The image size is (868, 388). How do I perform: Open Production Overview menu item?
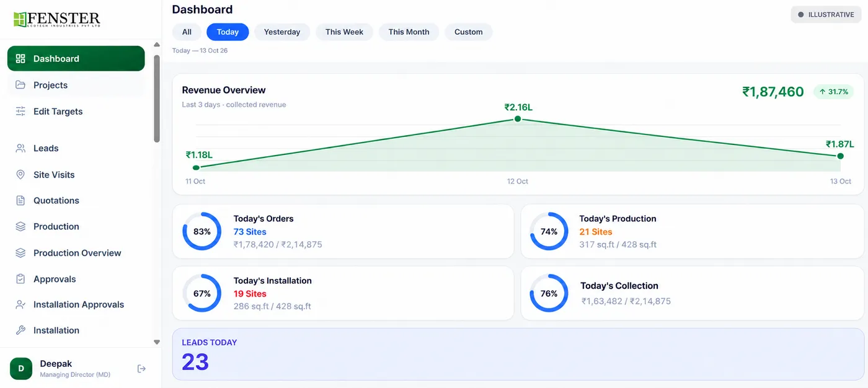[76, 253]
